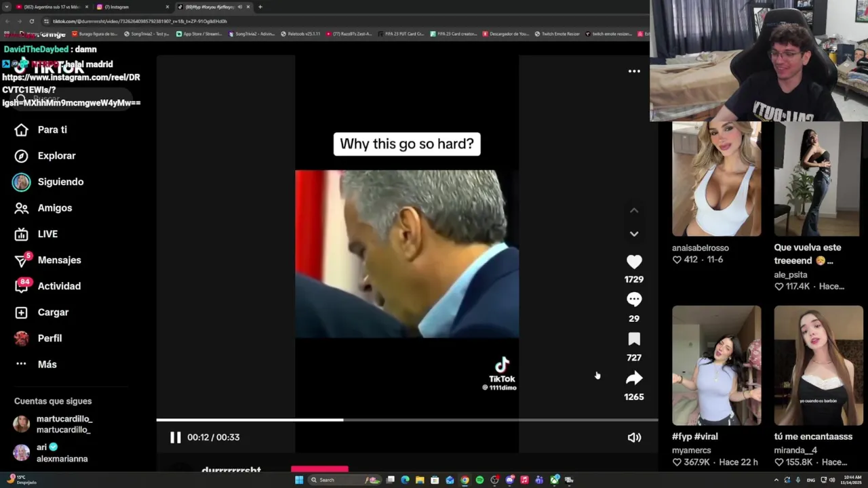868x488 pixels.
Task: Open miranda__4 video thumbnail
Action: point(818,365)
